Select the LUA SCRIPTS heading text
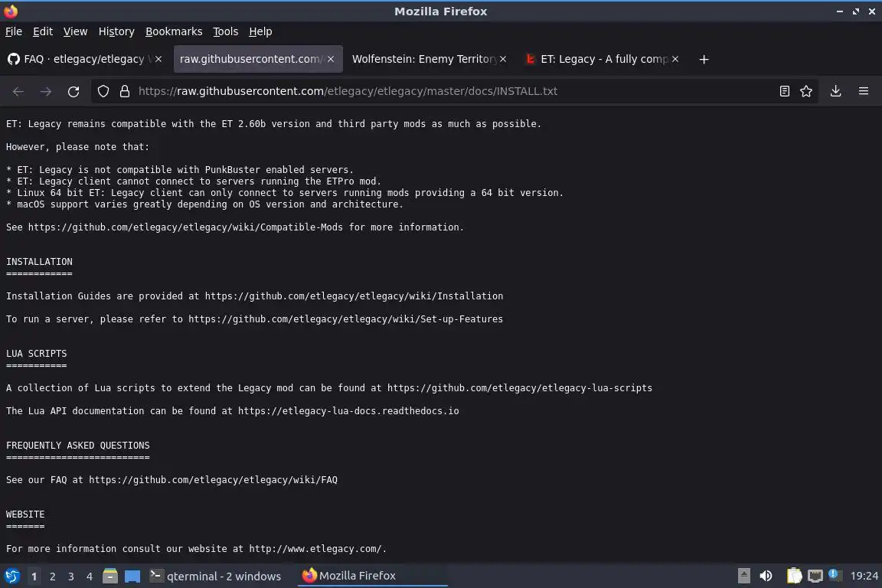 click(37, 354)
